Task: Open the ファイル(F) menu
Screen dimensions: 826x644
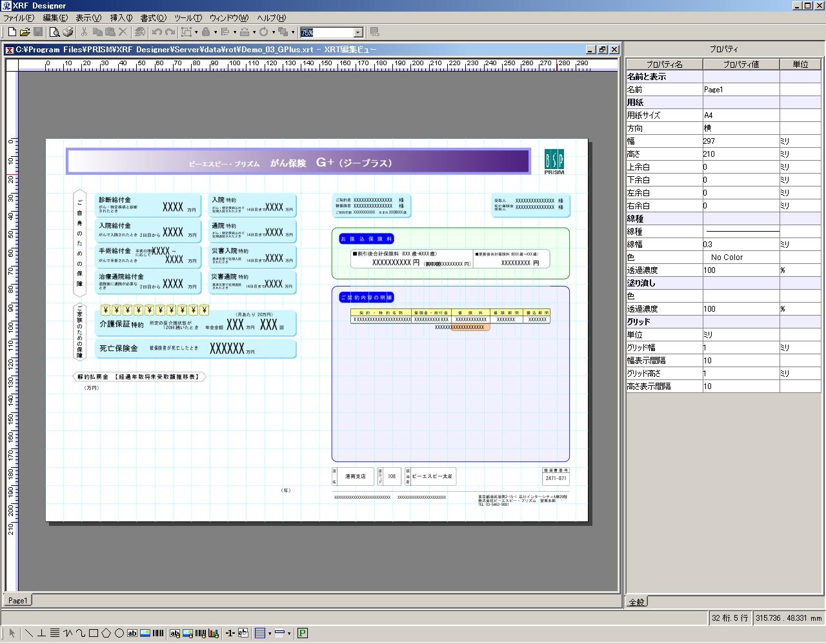Action: 19,17
